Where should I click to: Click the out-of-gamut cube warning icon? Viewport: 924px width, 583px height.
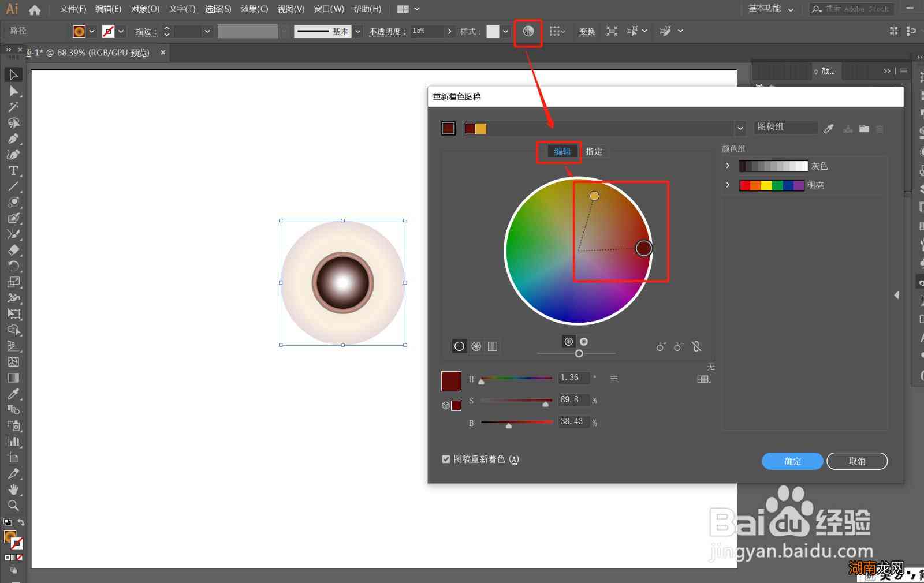click(x=445, y=405)
